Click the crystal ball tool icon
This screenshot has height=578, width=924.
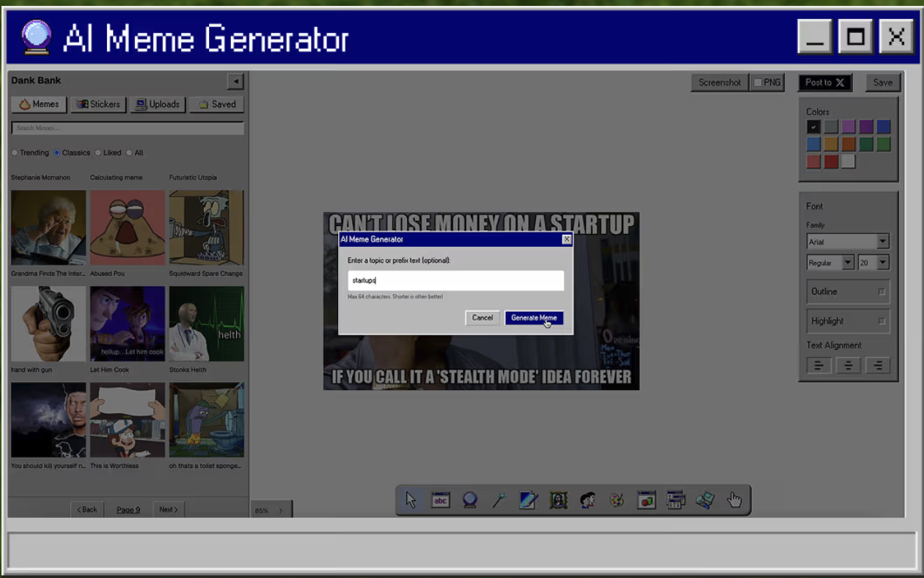pos(470,500)
